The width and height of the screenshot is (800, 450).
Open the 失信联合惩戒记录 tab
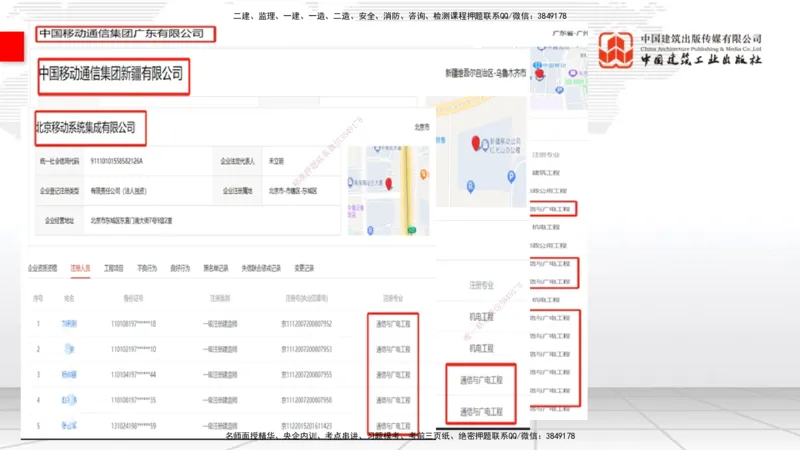point(261,268)
